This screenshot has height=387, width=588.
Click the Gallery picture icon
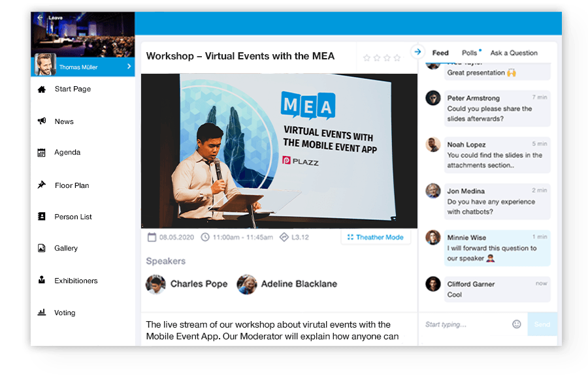(x=42, y=248)
